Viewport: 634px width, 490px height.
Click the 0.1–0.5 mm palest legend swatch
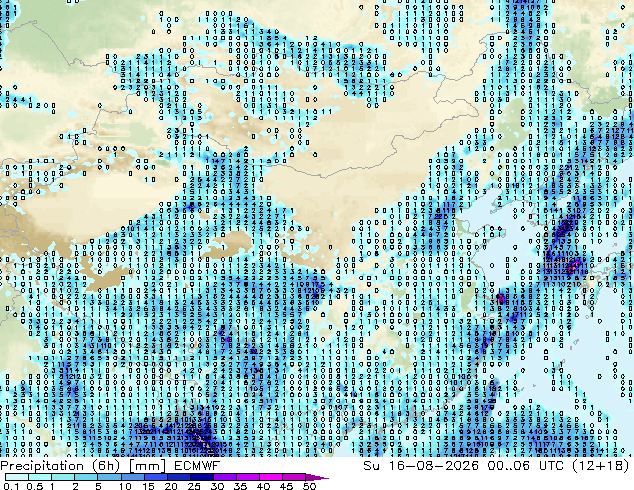pos(17,477)
